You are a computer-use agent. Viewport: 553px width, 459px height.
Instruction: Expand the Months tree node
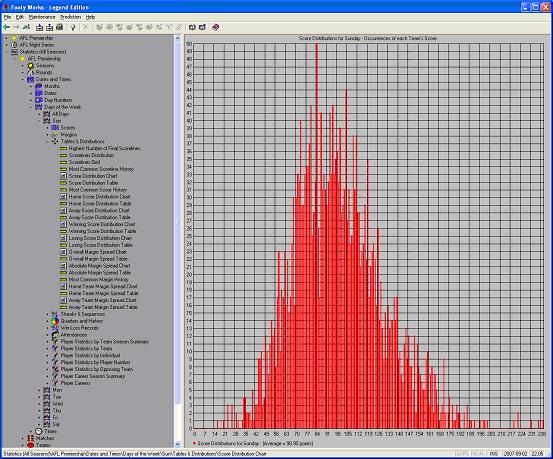coord(31,86)
